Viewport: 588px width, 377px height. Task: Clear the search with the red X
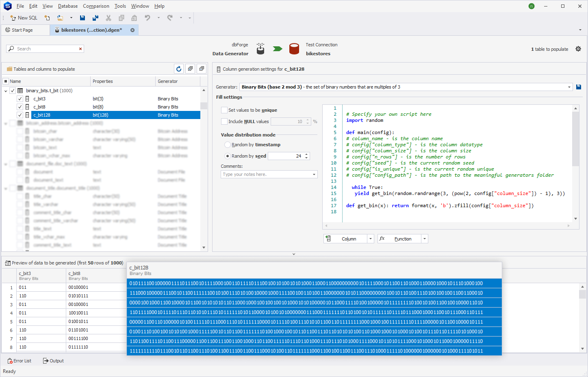click(80, 49)
